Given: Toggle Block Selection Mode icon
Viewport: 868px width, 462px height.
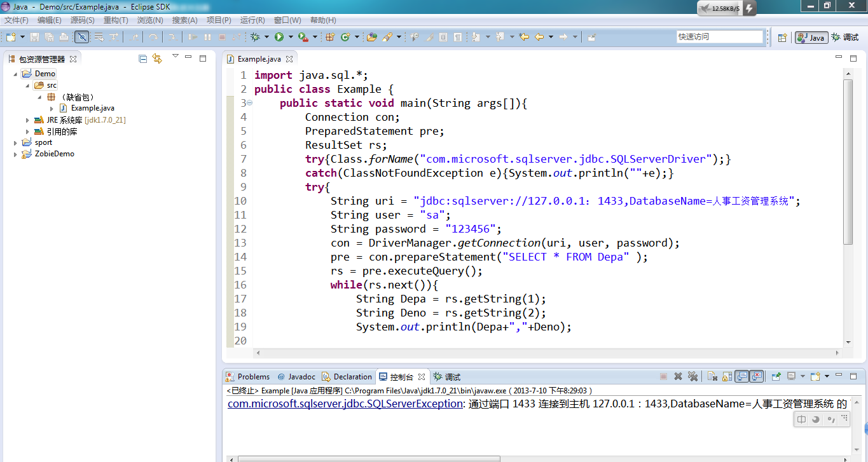Looking at the screenshot, I should 443,37.
